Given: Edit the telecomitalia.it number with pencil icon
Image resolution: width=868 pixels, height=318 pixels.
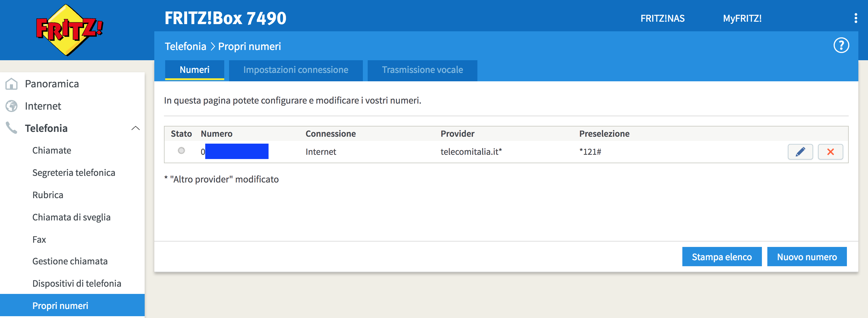Looking at the screenshot, I should point(800,152).
